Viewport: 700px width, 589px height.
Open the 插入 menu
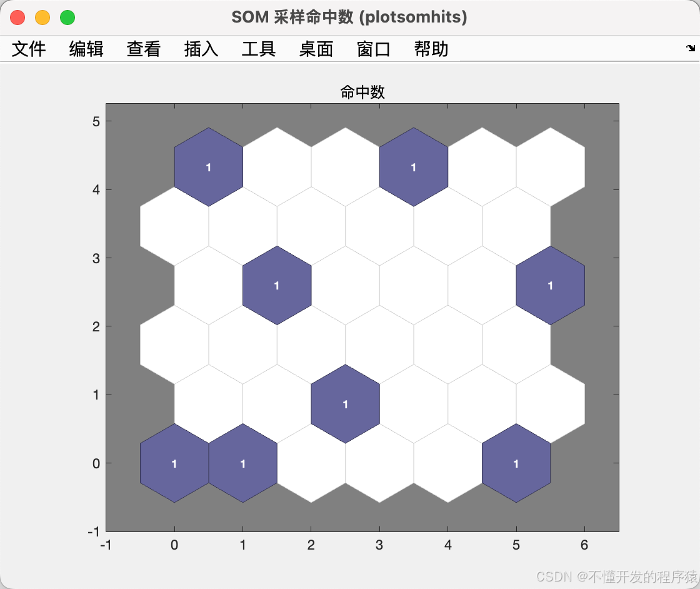pyautogui.click(x=200, y=49)
